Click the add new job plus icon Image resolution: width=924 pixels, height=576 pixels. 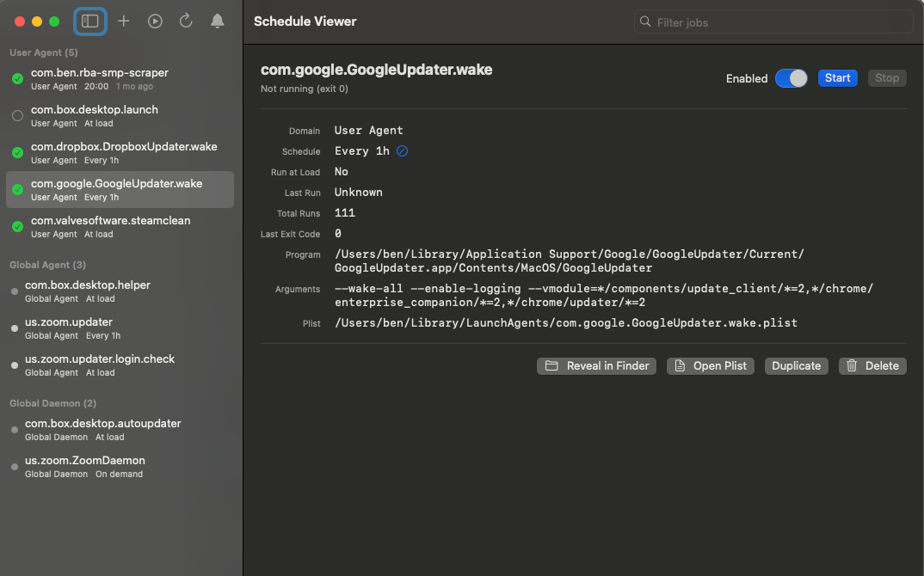(124, 21)
